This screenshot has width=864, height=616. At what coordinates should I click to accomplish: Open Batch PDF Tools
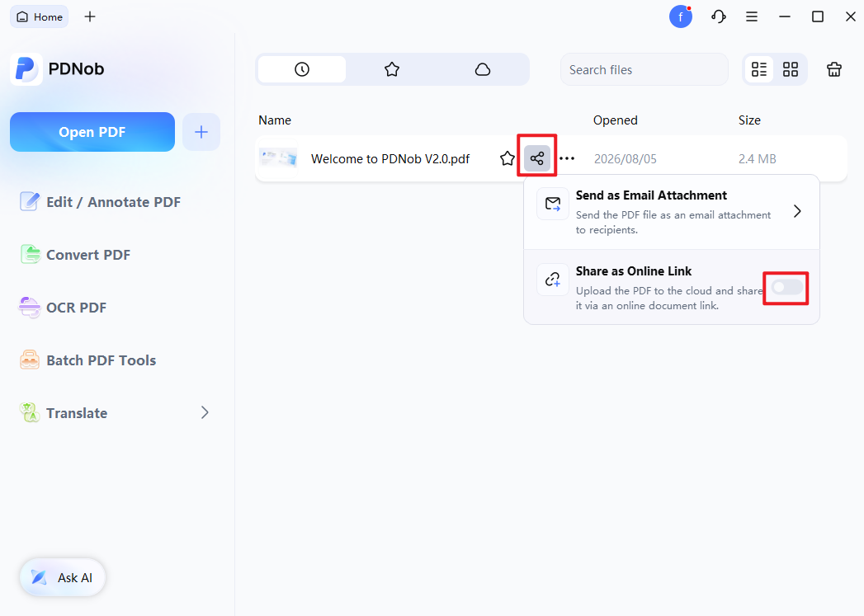88,360
